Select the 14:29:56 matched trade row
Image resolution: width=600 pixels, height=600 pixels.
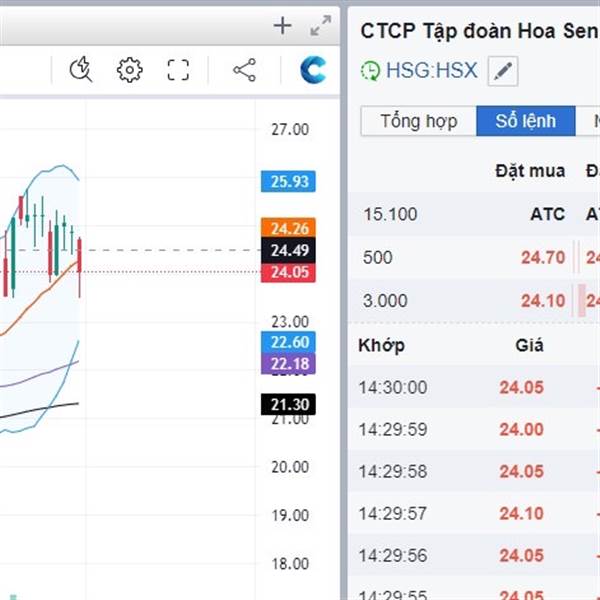(474, 556)
